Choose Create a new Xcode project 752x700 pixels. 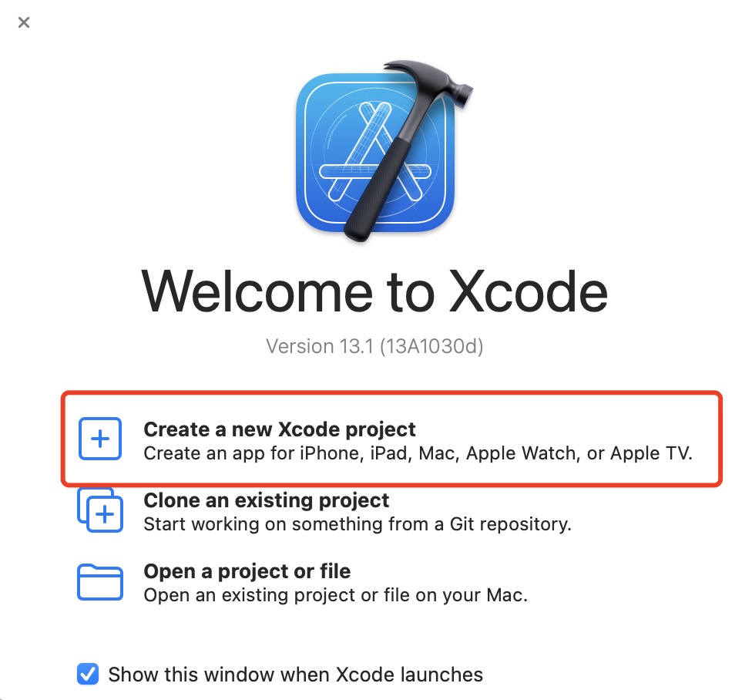tap(391, 439)
